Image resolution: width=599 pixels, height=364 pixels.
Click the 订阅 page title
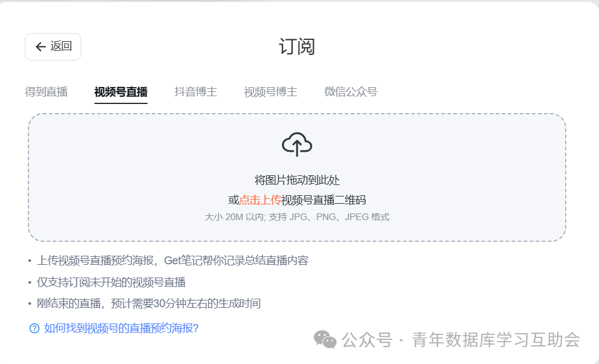[297, 47]
